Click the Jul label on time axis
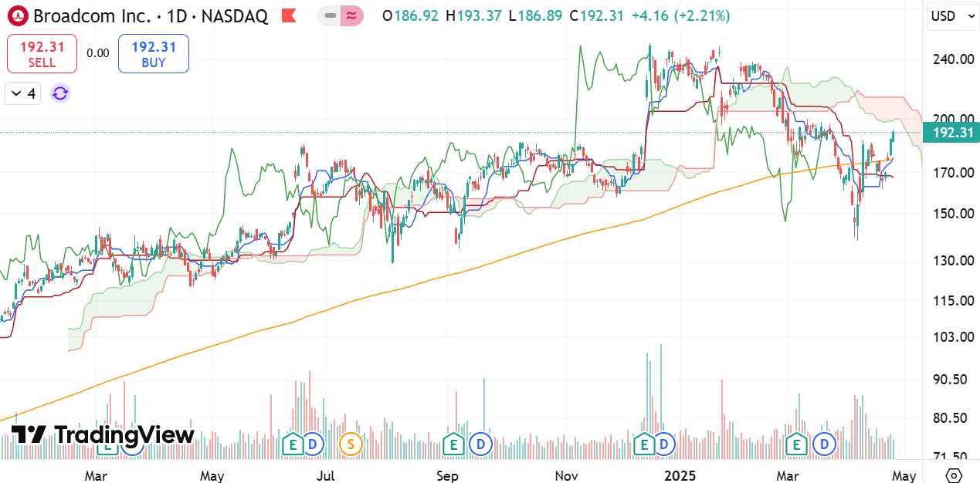The image size is (980, 483). 326,476
